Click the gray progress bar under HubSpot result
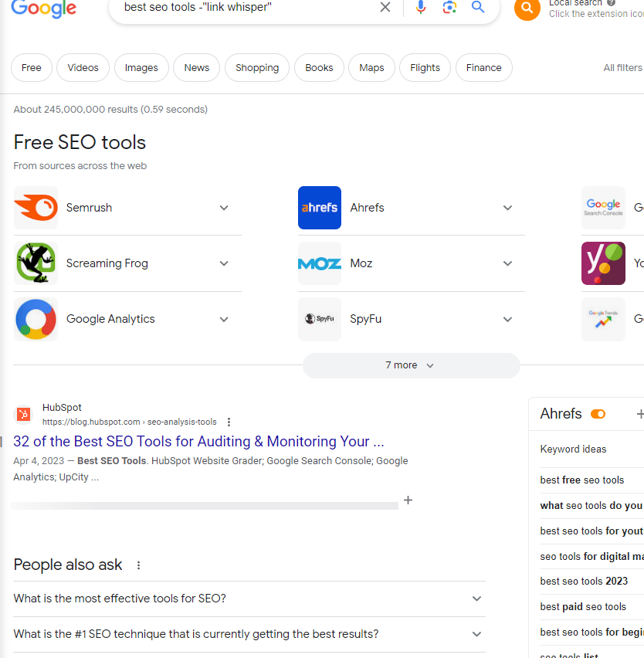644x658 pixels. [205, 506]
